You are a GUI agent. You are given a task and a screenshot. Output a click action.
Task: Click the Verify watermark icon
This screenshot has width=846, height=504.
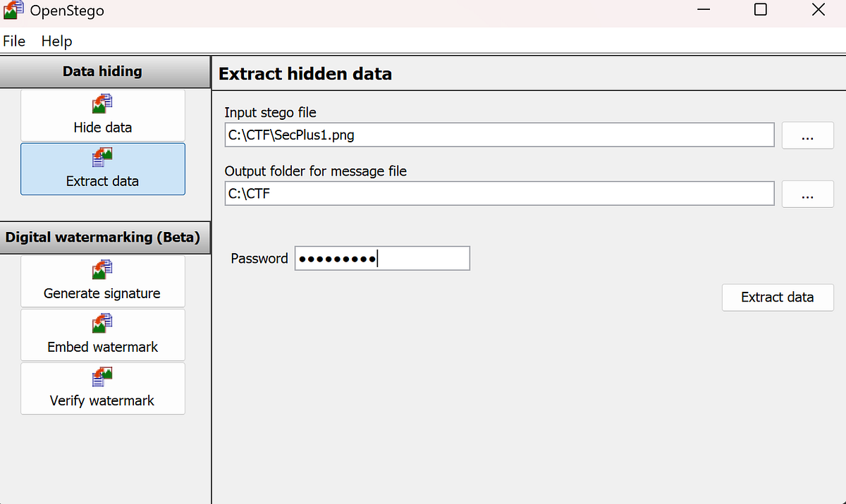tap(103, 377)
